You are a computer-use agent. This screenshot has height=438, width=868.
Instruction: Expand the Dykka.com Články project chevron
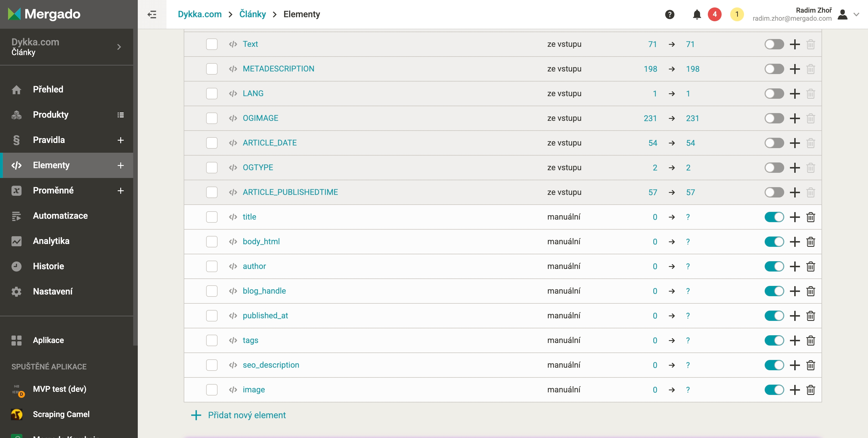[119, 47]
